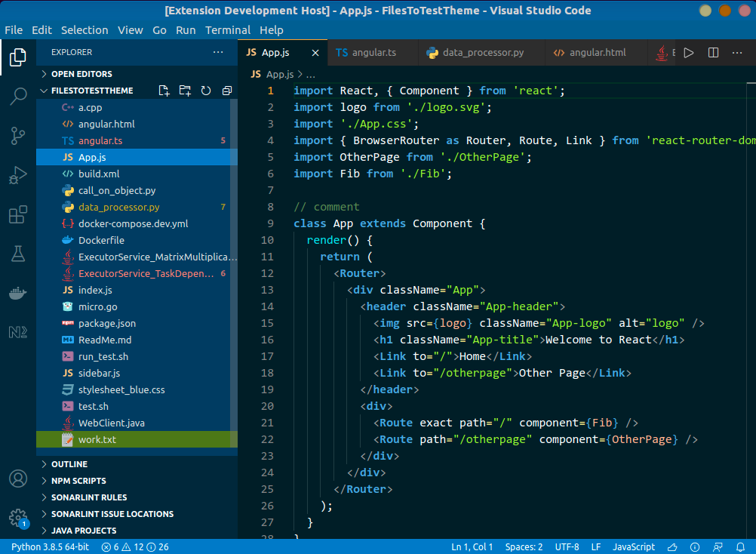756x554 pixels.
Task: Click the Ln 1, Col 1 position indicator
Action: click(x=472, y=546)
